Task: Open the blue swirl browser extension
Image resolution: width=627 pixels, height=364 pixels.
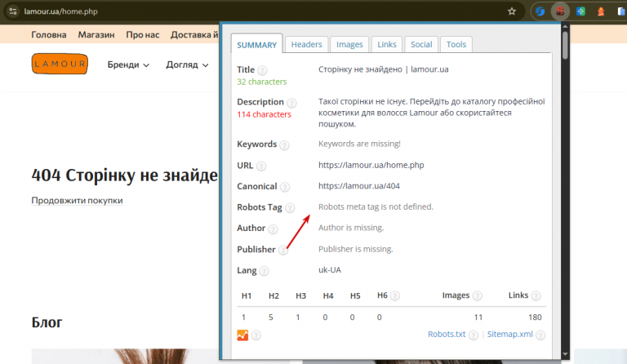Action: click(x=540, y=11)
